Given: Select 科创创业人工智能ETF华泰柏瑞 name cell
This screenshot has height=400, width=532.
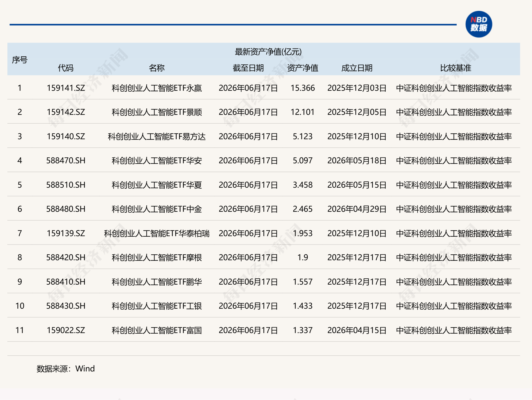Looking at the screenshot, I should [157, 233].
